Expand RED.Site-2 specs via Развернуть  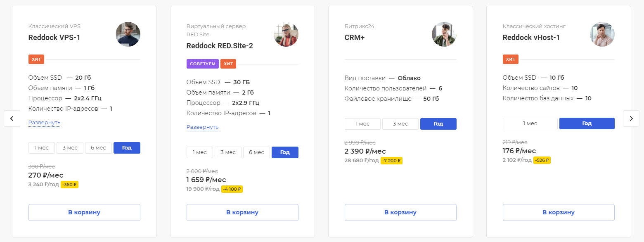[203, 127]
